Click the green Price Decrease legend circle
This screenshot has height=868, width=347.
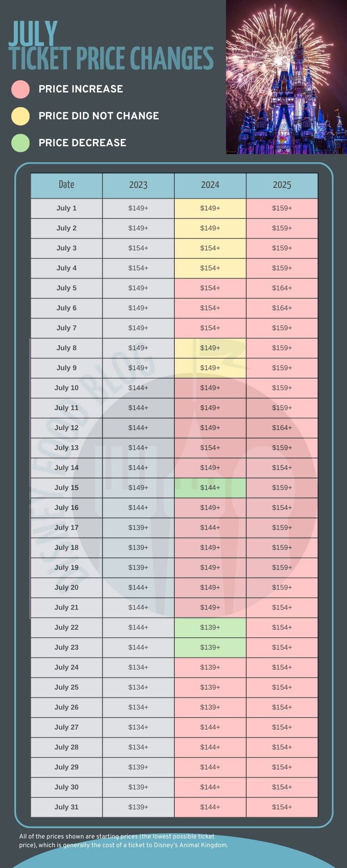(x=20, y=143)
